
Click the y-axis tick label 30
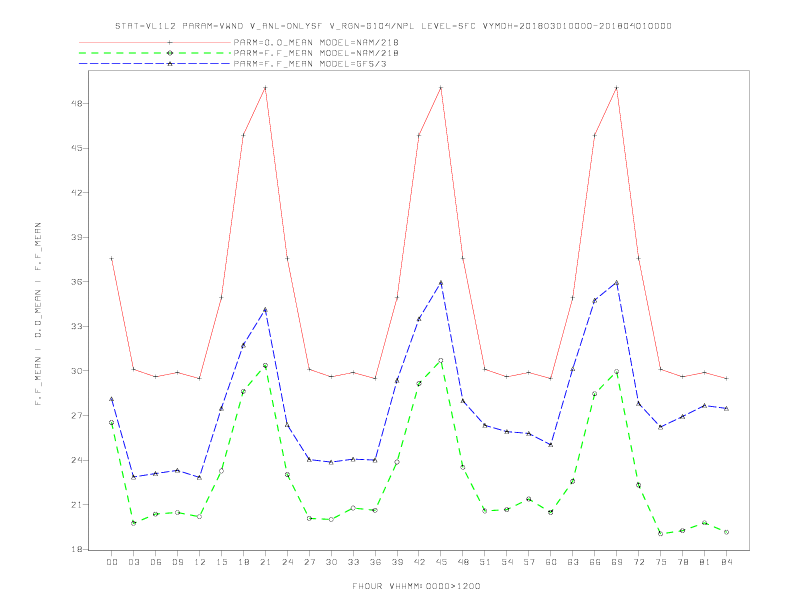click(x=77, y=371)
